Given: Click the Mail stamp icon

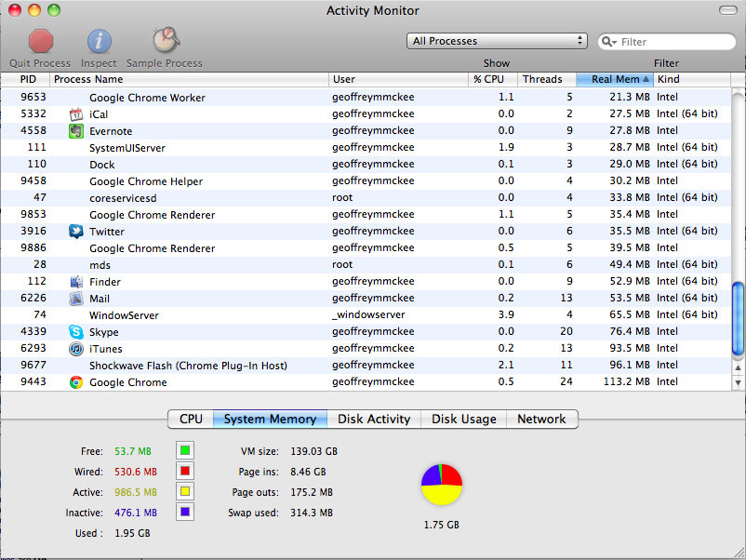Looking at the screenshot, I should click(x=76, y=299).
